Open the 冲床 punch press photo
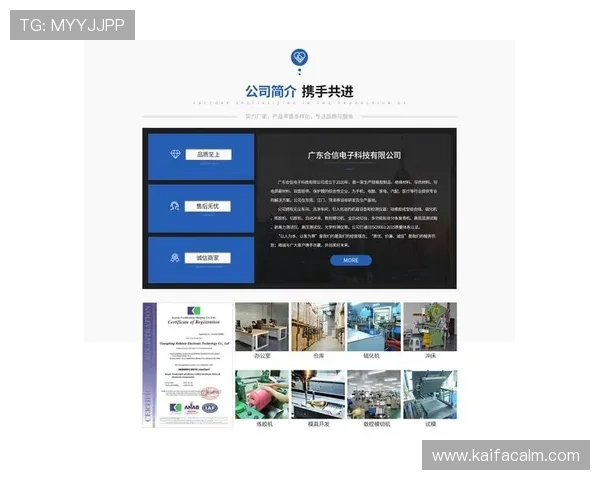This screenshot has height=480, width=600. [430, 327]
